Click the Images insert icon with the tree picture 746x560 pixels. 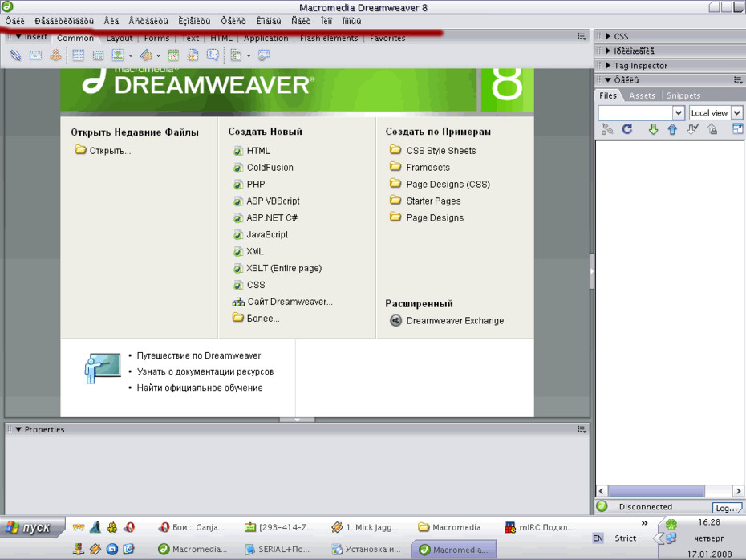pos(117,55)
